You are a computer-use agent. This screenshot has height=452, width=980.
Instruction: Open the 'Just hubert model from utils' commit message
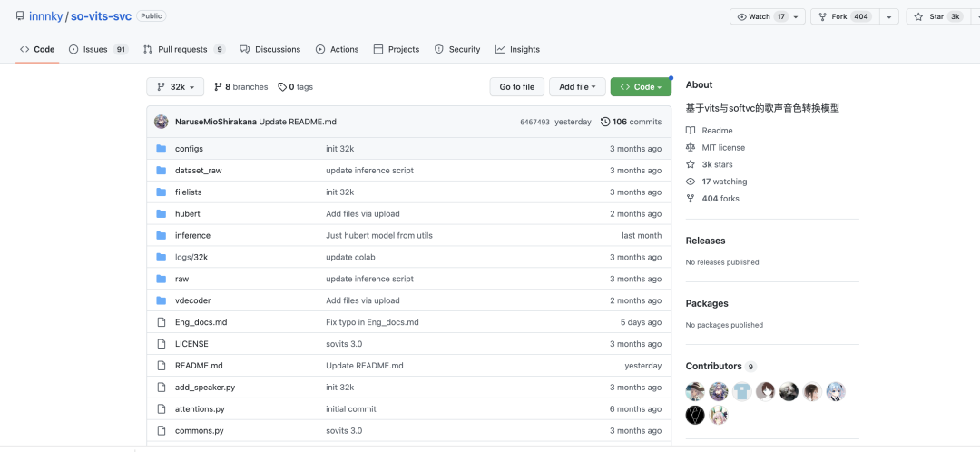(x=378, y=236)
